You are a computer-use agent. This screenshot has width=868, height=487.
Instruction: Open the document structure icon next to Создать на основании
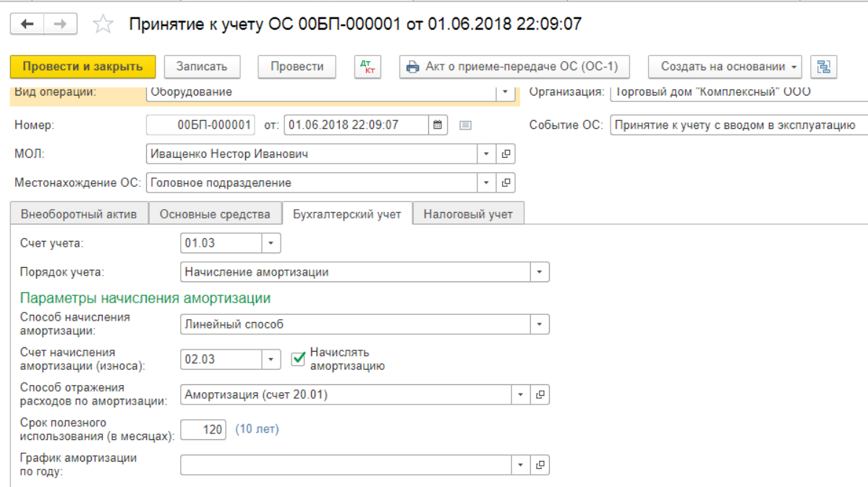tap(823, 67)
